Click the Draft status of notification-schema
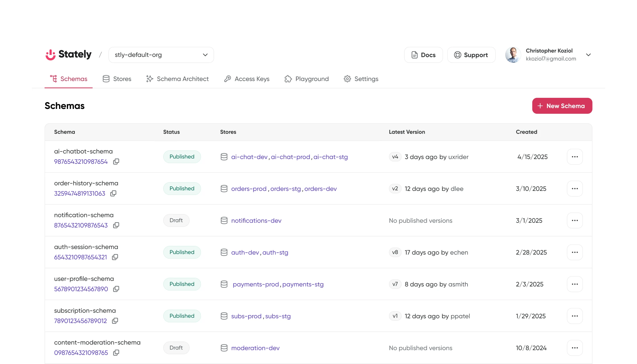Screen dimensions: 637x364 (x=176, y=220)
